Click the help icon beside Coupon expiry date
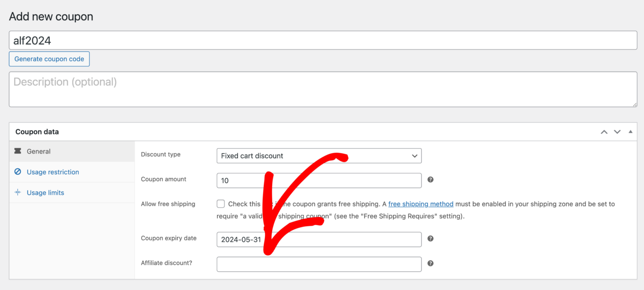Image resolution: width=644 pixels, height=290 pixels. (x=430, y=238)
